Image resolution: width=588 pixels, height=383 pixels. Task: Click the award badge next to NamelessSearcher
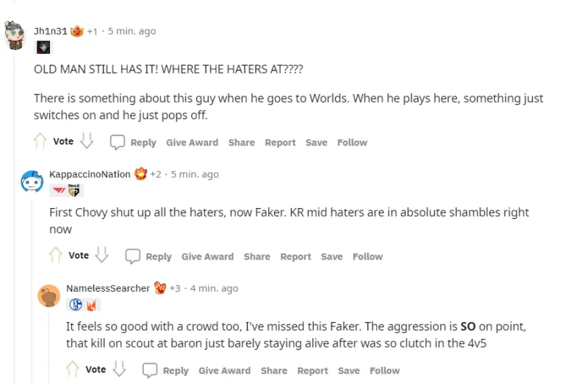[160, 288]
